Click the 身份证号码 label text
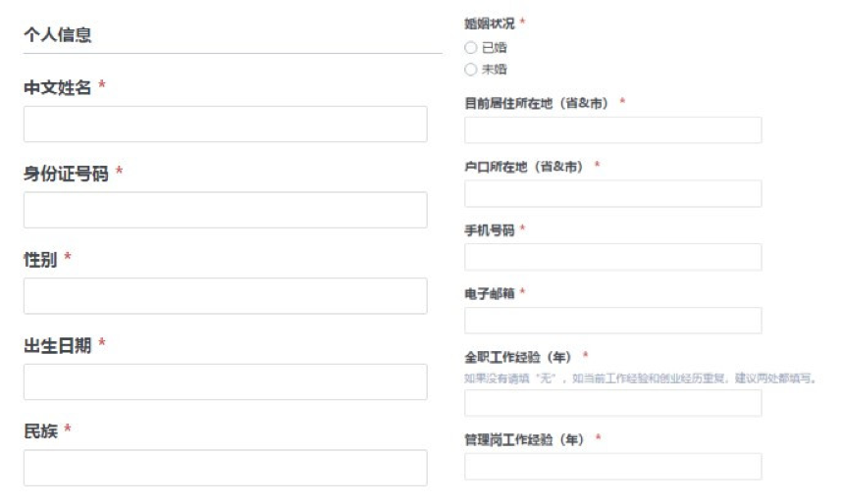The height and width of the screenshot is (504, 842). [x=66, y=173]
